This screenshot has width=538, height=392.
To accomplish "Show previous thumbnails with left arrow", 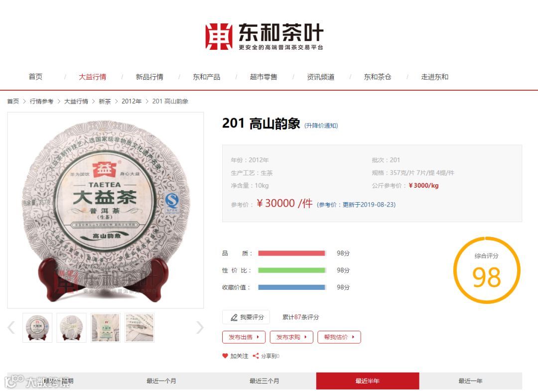I will point(11,328).
